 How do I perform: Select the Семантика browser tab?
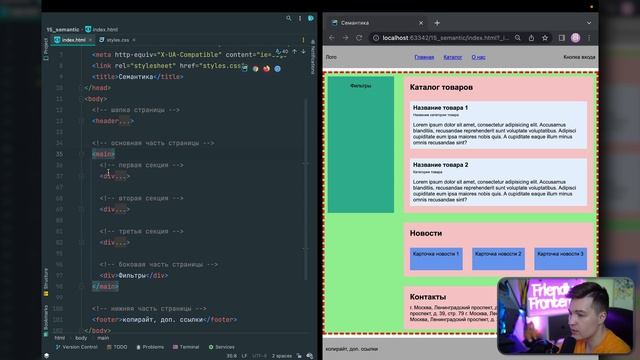click(376, 23)
